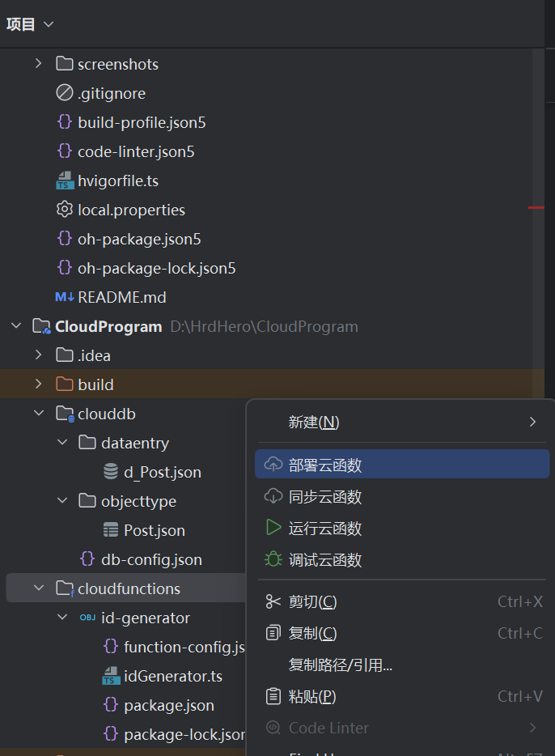Click the scissors cut icon
Screen dimensions: 555x756
point(273,601)
